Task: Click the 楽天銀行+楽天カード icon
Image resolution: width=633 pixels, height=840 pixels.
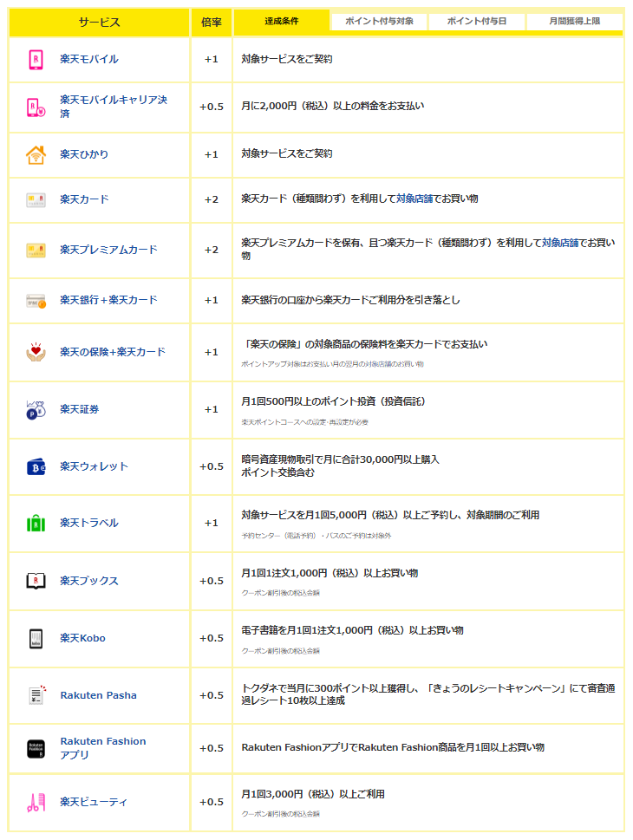Action: click(x=36, y=301)
